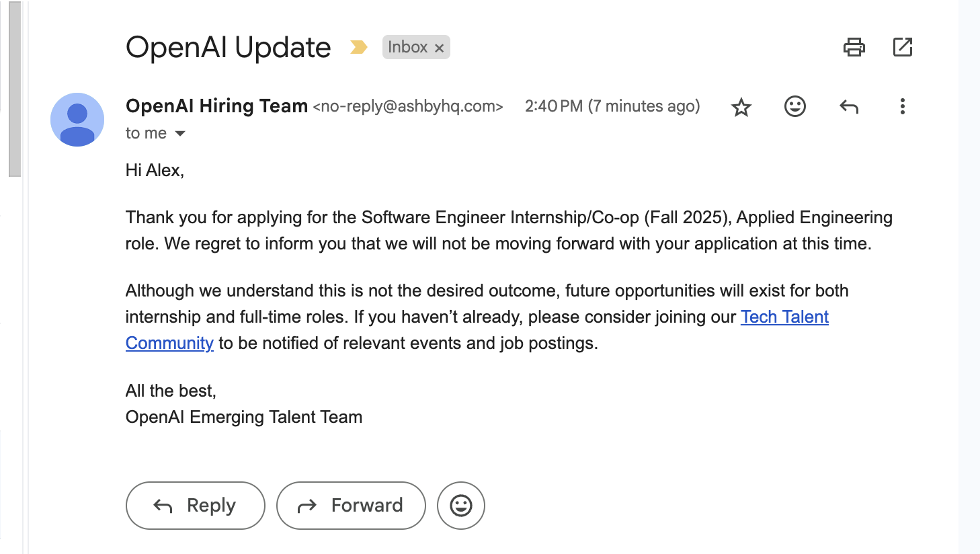This screenshot has width=980, height=554.
Task: Click the sender's profile avatar
Action: pos(77,120)
